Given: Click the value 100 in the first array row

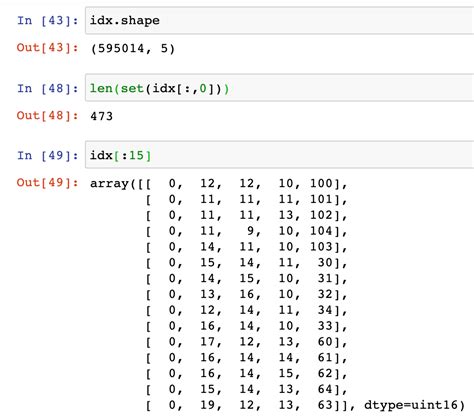Looking at the screenshot, I should pos(321,183).
